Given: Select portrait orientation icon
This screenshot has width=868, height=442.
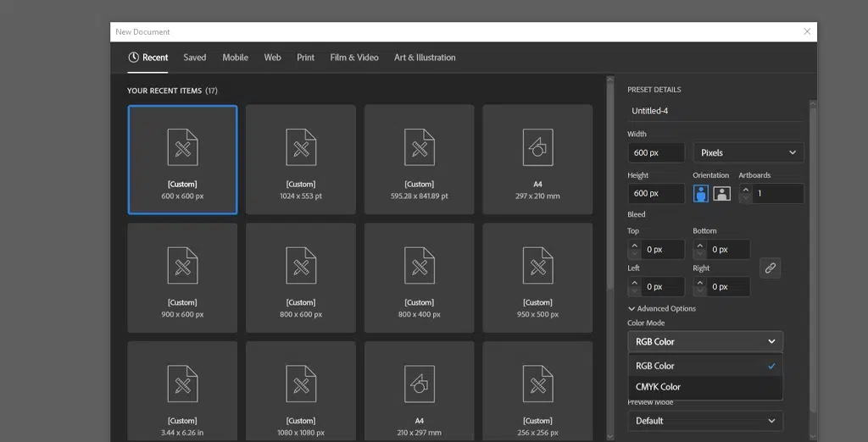Looking at the screenshot, I should (701, 193).
